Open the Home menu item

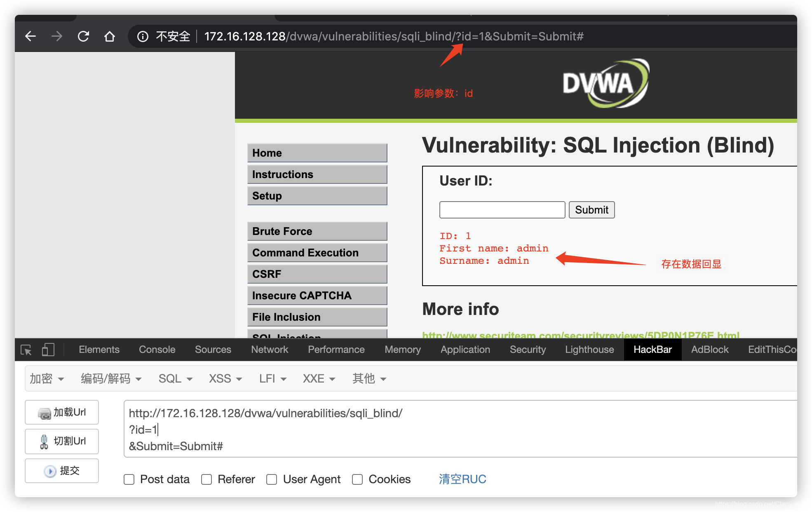pyautogui.click(x=317, y=153)
